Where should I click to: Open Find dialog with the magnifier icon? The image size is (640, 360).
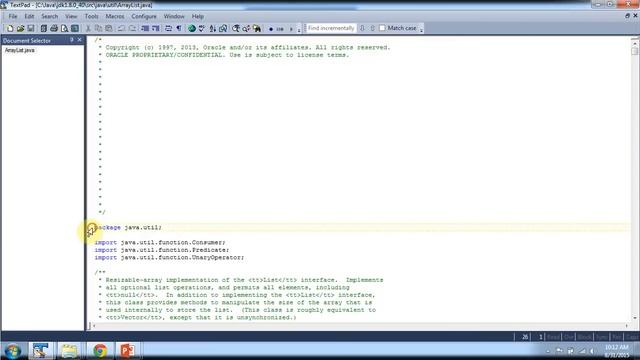pyautogui.click(x=236, y=29)
